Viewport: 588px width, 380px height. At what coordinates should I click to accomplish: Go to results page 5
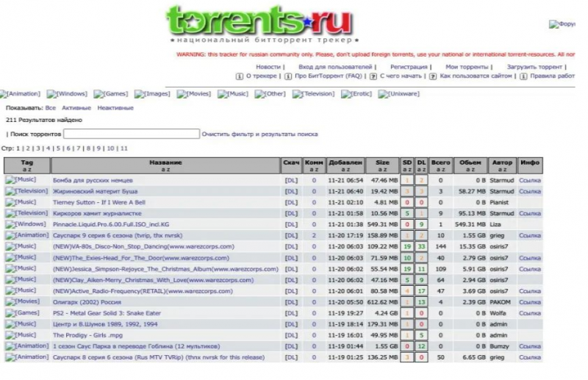pyautogui.click(x=57, y=148)
